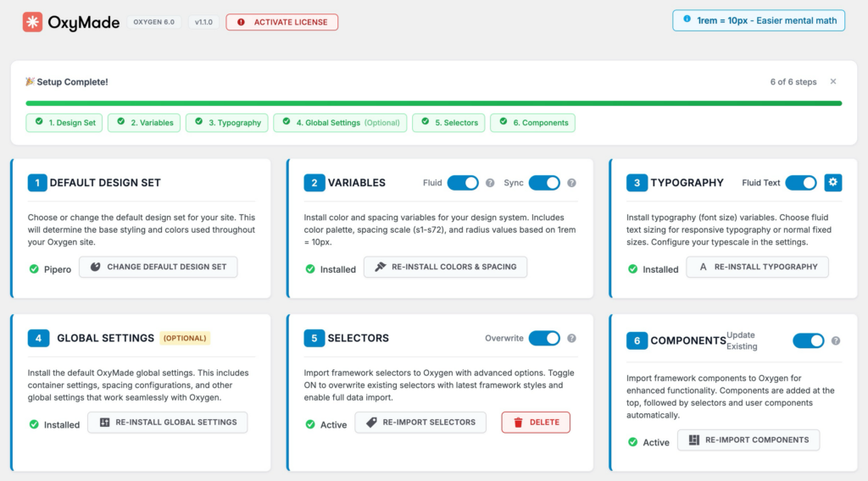Open typography settings gear icon

[832, 182]
